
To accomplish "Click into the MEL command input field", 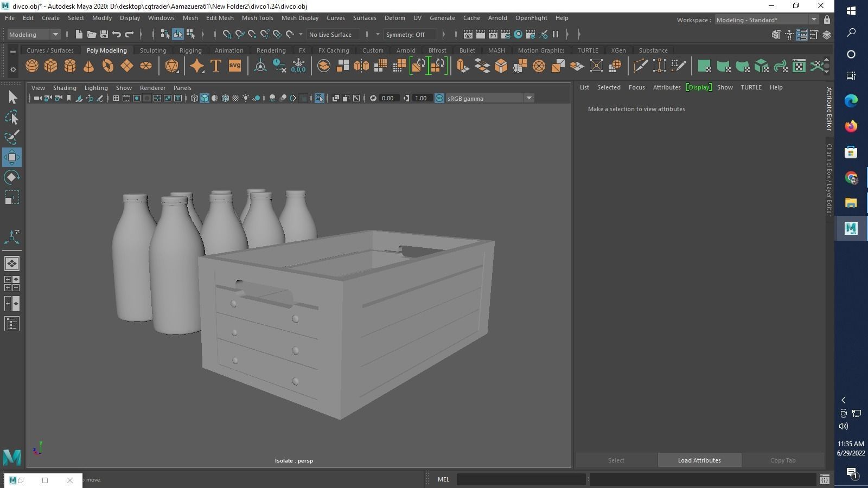I will tap(521, 479).
